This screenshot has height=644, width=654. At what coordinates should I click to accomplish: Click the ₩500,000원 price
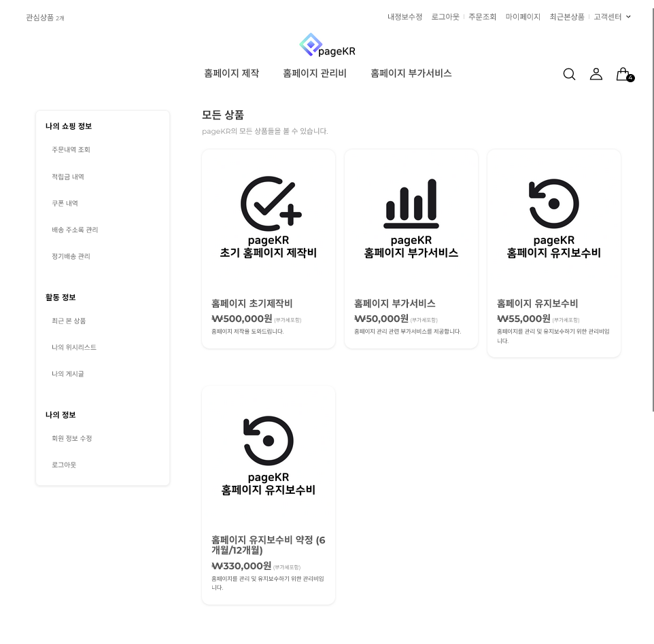pyautogui.click(x=242, y=319)
